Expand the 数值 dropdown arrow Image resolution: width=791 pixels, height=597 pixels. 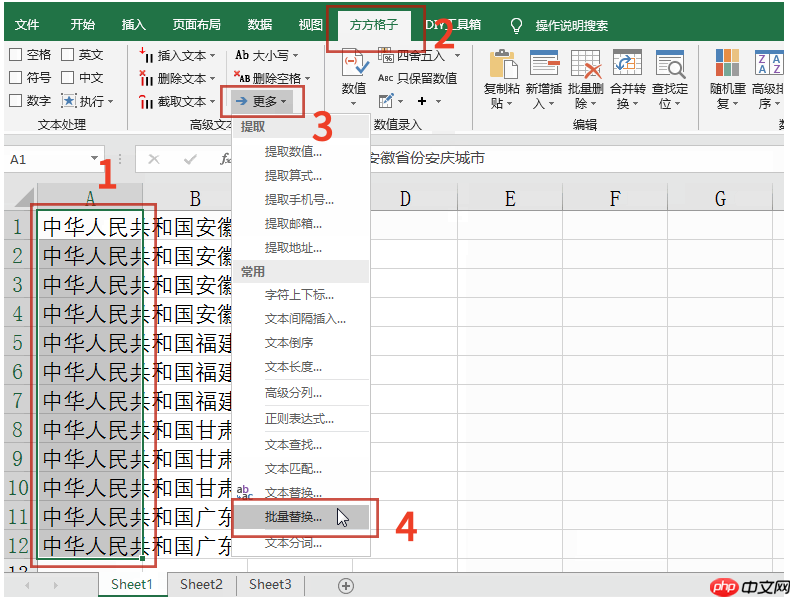[354, 104]
